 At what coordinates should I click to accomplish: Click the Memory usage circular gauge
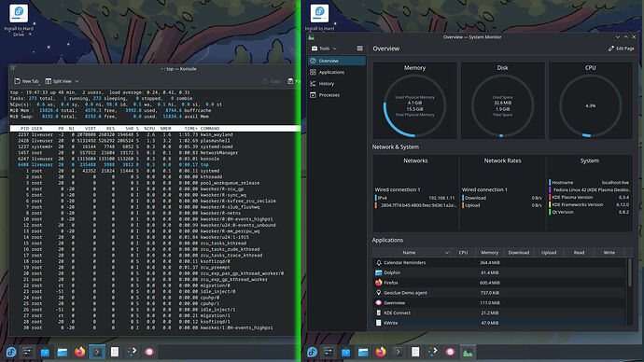(414, 105)
